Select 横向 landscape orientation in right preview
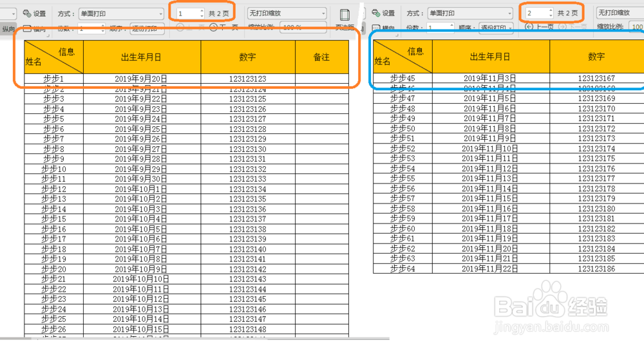644x349 pixels. point(383,28)
